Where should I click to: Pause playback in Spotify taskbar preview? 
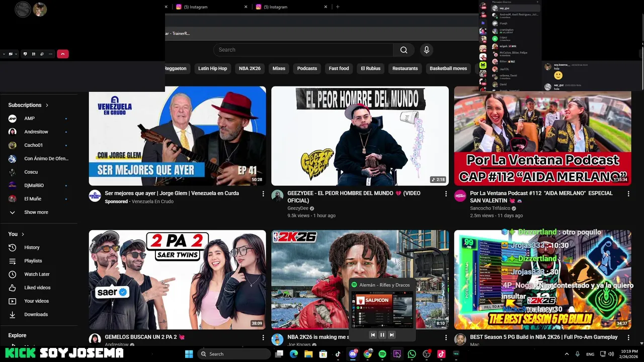382,335
